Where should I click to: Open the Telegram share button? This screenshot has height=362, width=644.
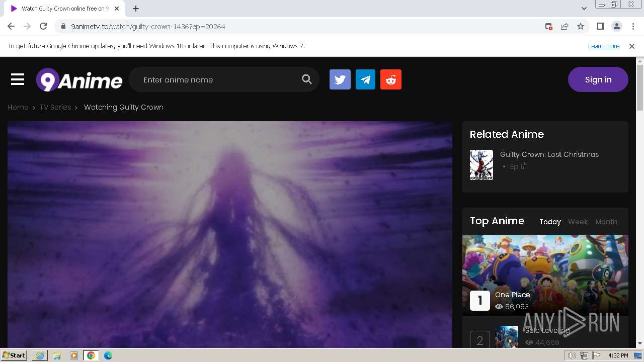(365, 79)
